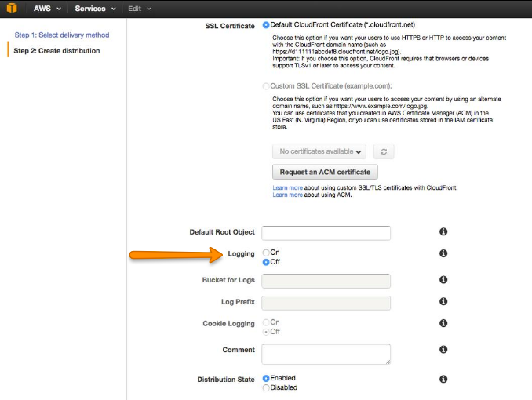Open info icon for Distribution State

tap(443, 379)
